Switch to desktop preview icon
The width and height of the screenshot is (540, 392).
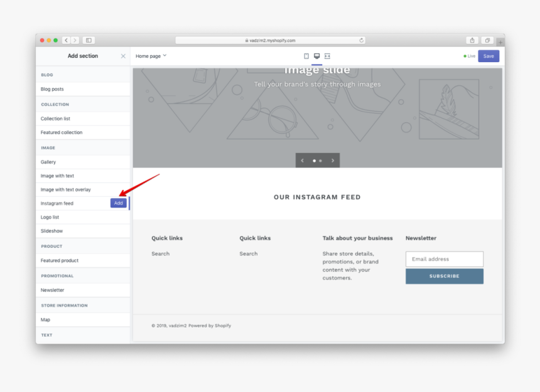coord(316,56)
